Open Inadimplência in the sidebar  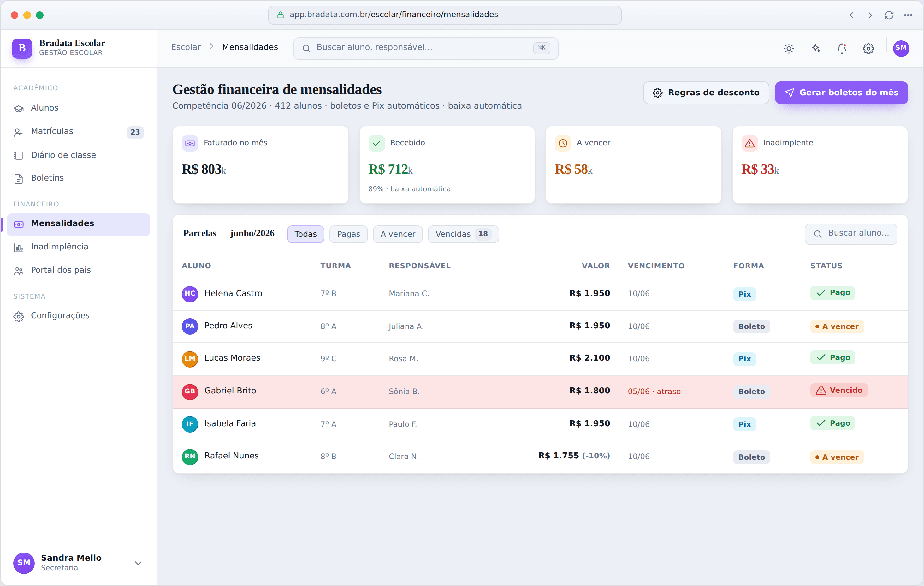click(78, 247)
